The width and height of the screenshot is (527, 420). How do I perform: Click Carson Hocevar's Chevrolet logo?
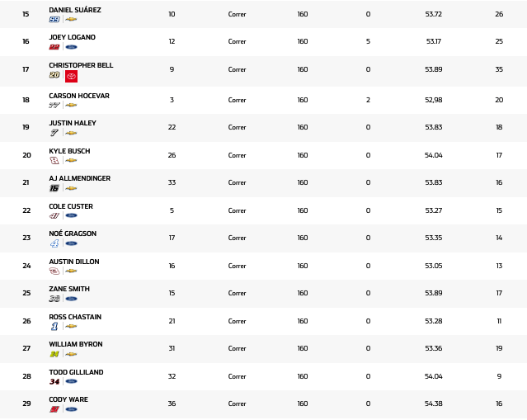[71, 105]
